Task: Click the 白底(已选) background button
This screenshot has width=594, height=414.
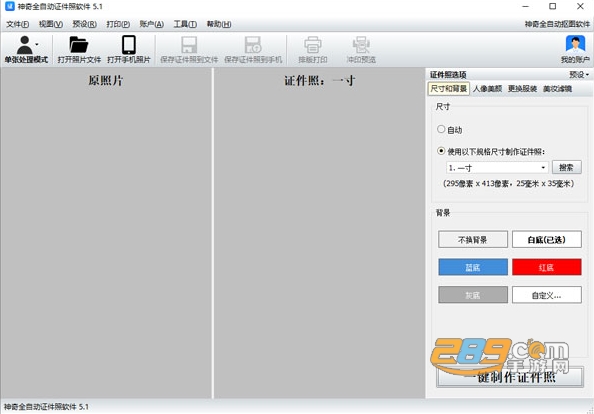Action: [547, 239]
